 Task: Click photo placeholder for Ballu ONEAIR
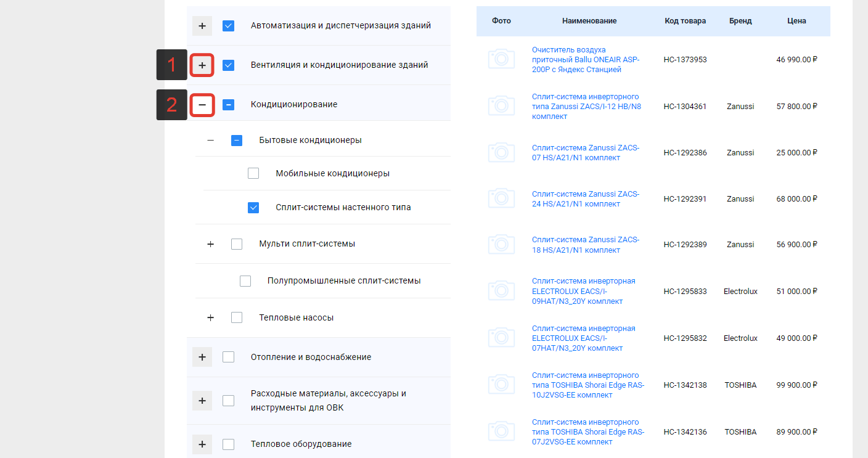(502, 59)
